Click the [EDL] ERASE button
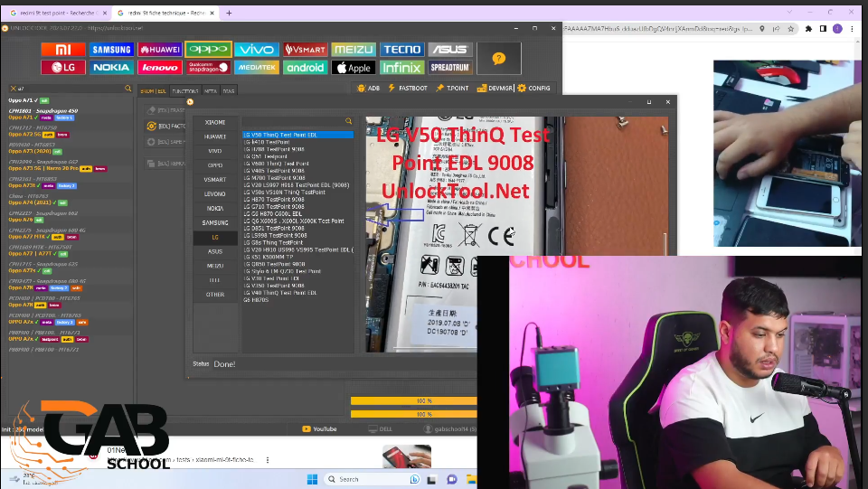 click(x=166, y=110)
